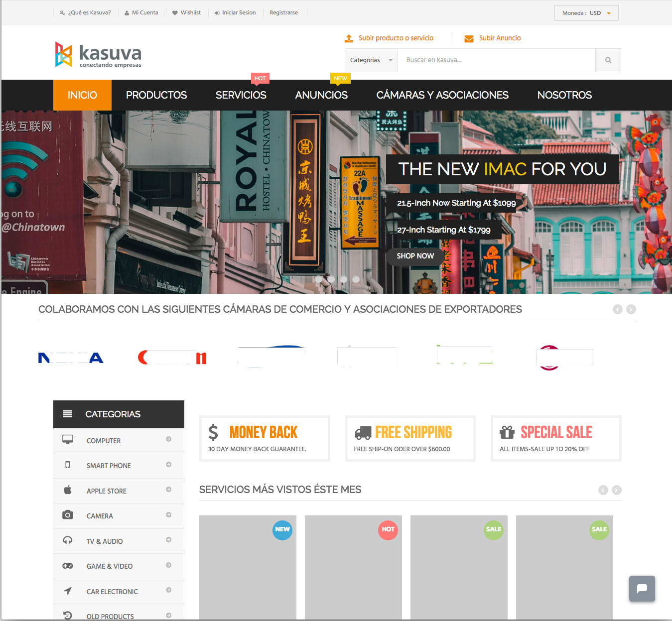Click the Game & Video gamepad icon

pos(68,566)
